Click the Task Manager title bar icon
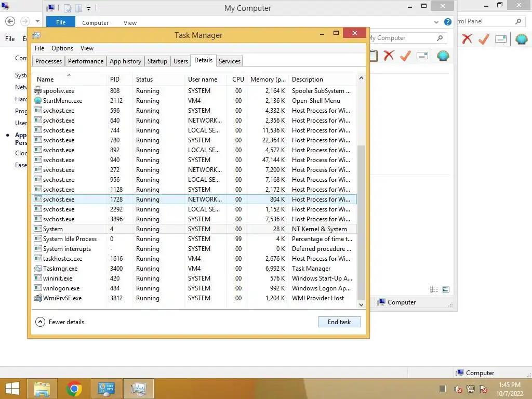Screen dimensions: 532x399 [x=36, y=35]
